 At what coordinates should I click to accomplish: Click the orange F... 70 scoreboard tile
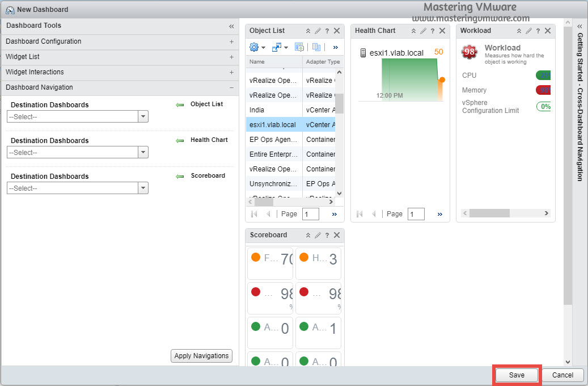pos(270,263)
